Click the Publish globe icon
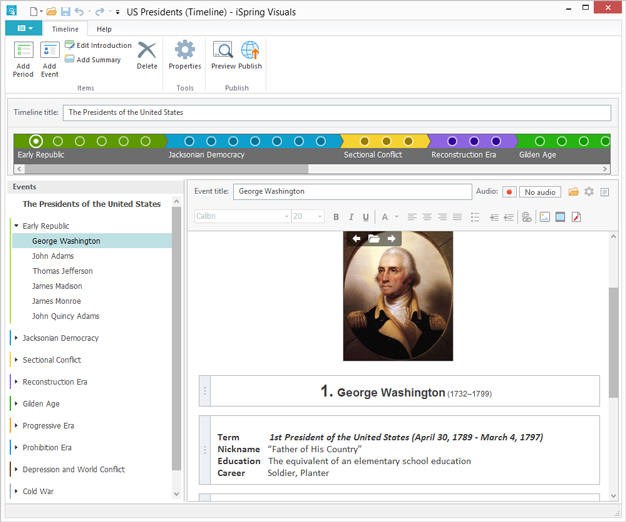The image size is (626, 522). (250, 50)
